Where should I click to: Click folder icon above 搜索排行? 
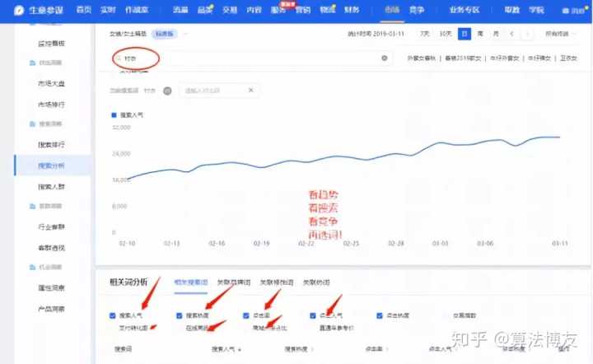click(32, 124)
